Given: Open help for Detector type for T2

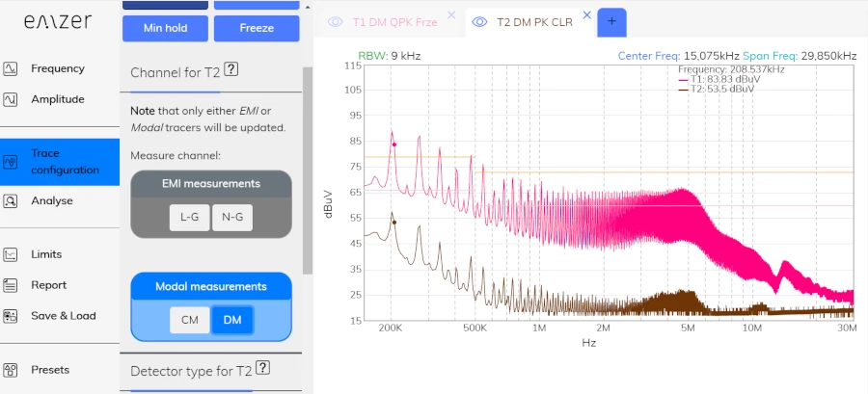Looking at the screenshot, I should click(x=262, y=368).
